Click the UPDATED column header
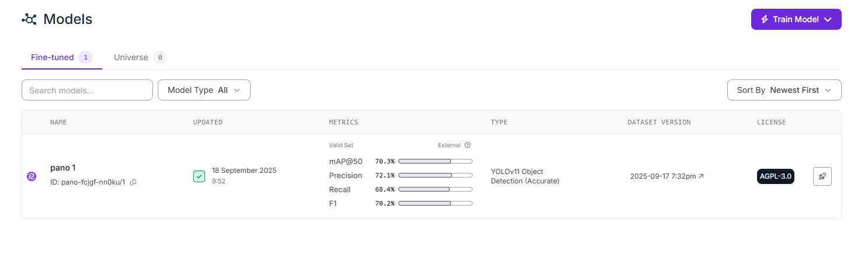Image resolution: width=868 pixels, height=257 pixels. coord(208,123)
